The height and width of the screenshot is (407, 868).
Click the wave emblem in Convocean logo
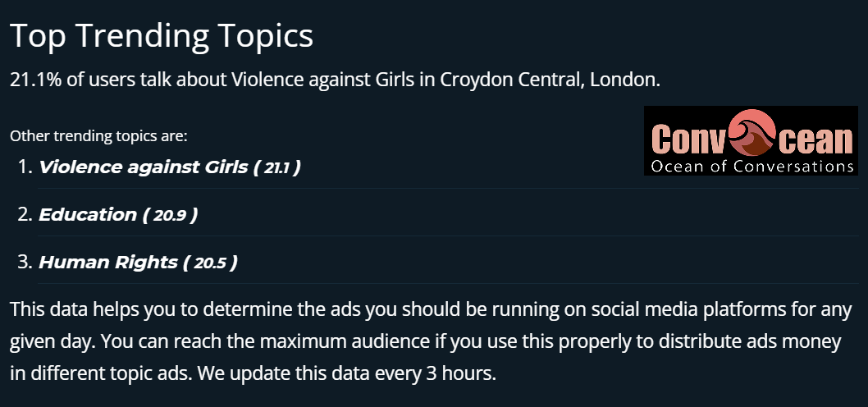point(752,133)
